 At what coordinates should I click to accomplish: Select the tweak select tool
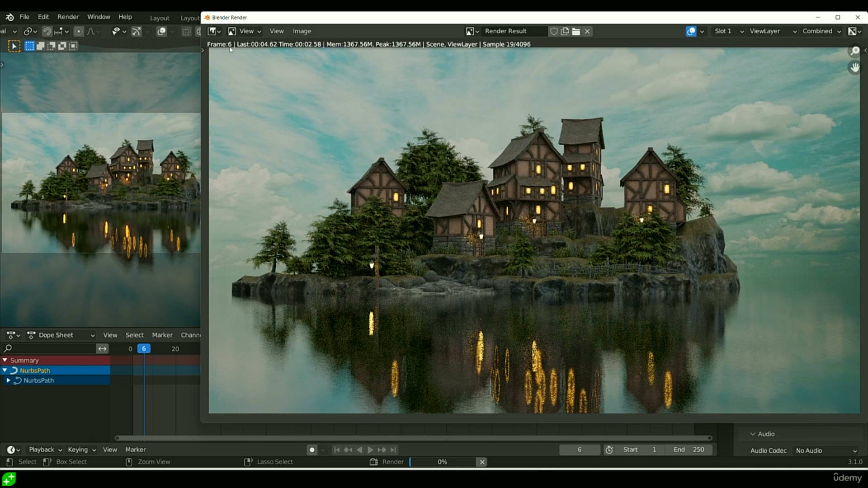[14, 46]
